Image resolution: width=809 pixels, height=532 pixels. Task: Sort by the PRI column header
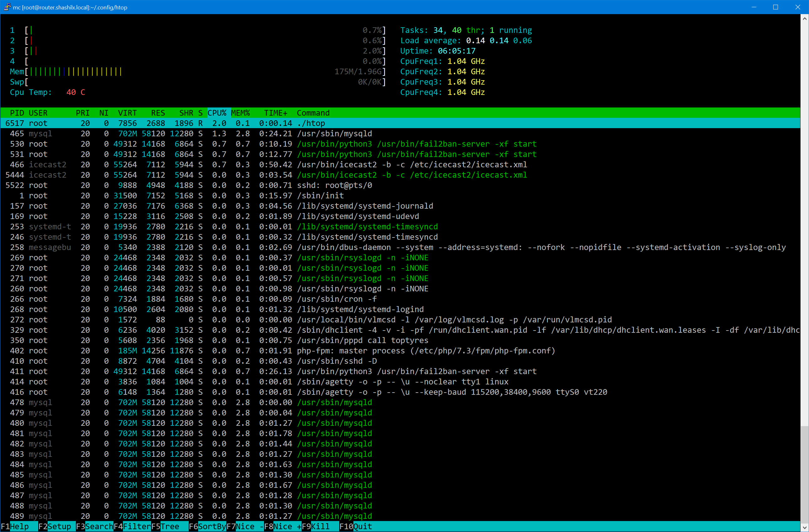(x=82, y=113)
